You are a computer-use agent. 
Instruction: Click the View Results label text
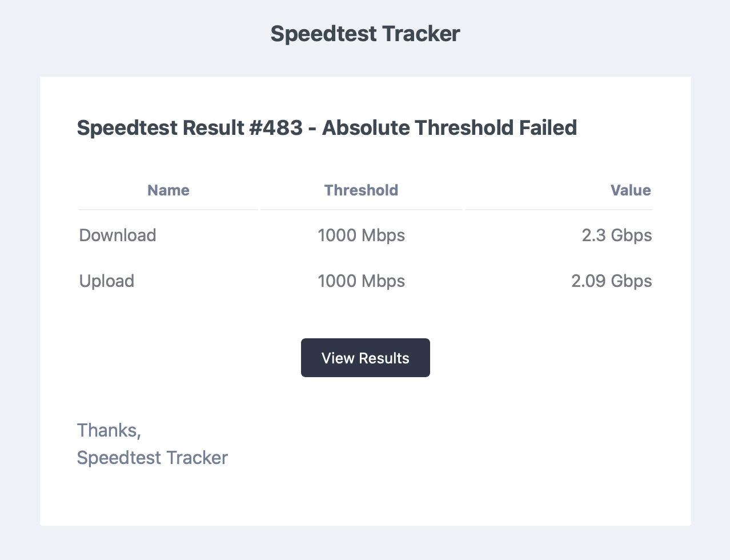[x=365, y=358]
